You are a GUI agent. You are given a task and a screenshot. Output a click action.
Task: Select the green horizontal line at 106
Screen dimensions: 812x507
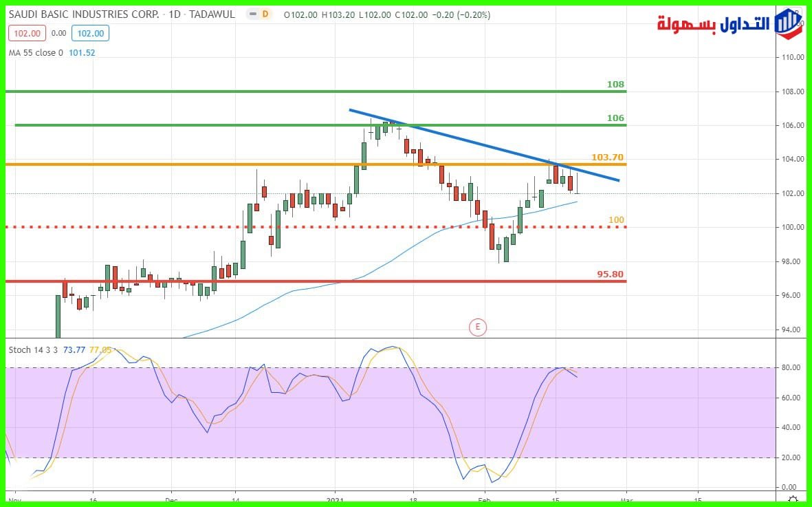coord(320,125)
